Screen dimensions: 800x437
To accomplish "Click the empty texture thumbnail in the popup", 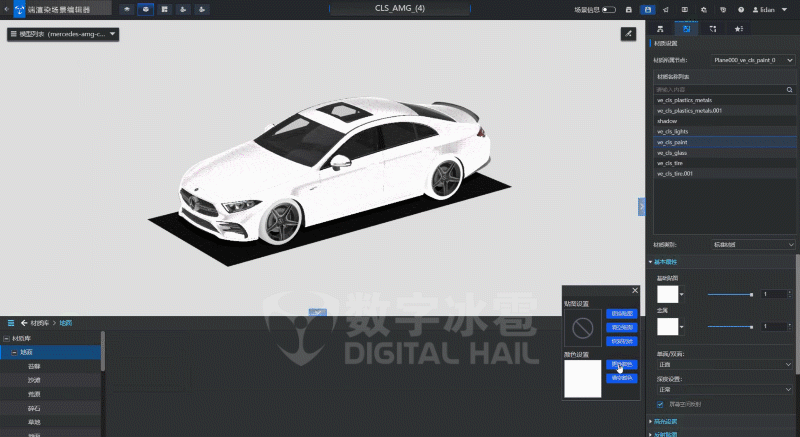I will tap(583, 328).
